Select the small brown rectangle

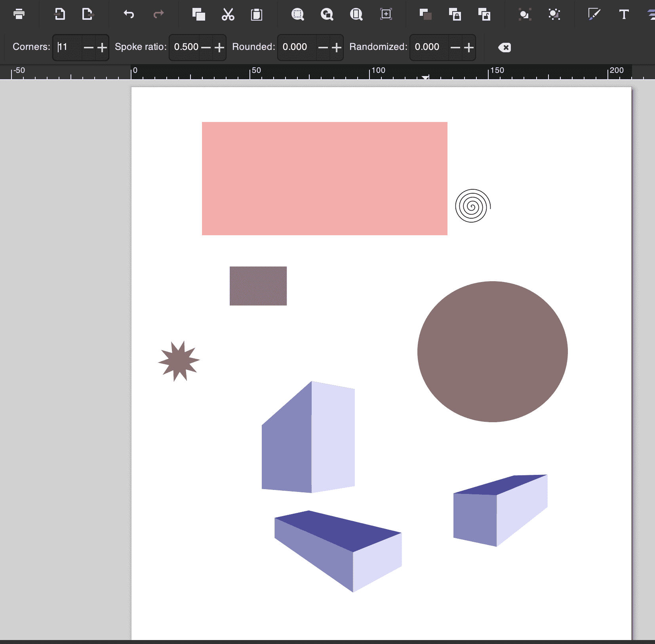tap(258, 286)
